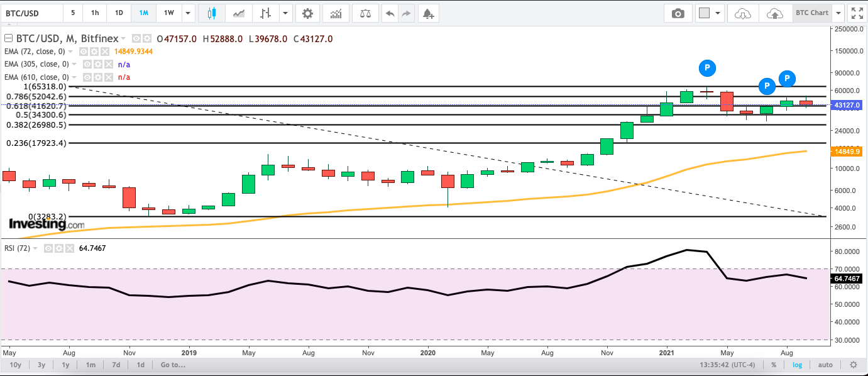Open the Go to... date dialog

(x=173, y=365)
